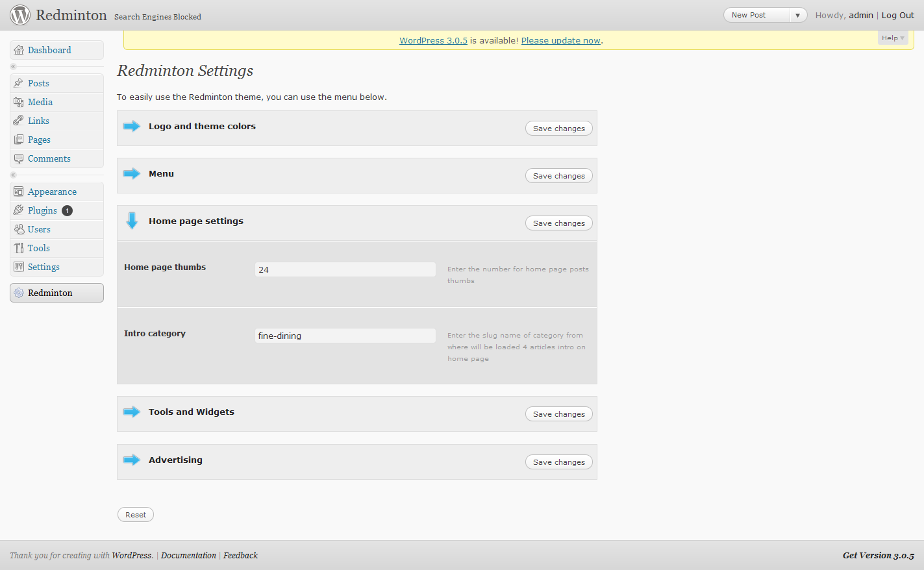Viewport: 924px width, 570px height.
Task: Open the New Post dropdown arrow
Action: point(797,15)
